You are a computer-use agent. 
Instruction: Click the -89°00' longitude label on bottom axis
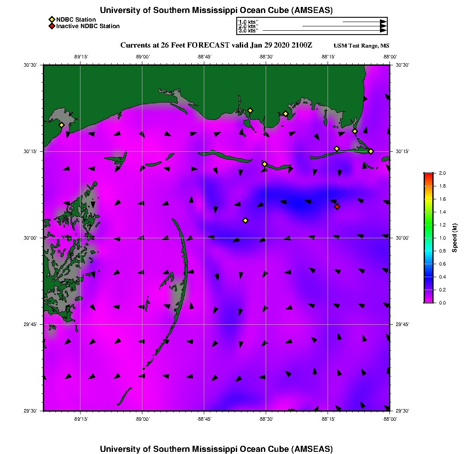point(142,419)
